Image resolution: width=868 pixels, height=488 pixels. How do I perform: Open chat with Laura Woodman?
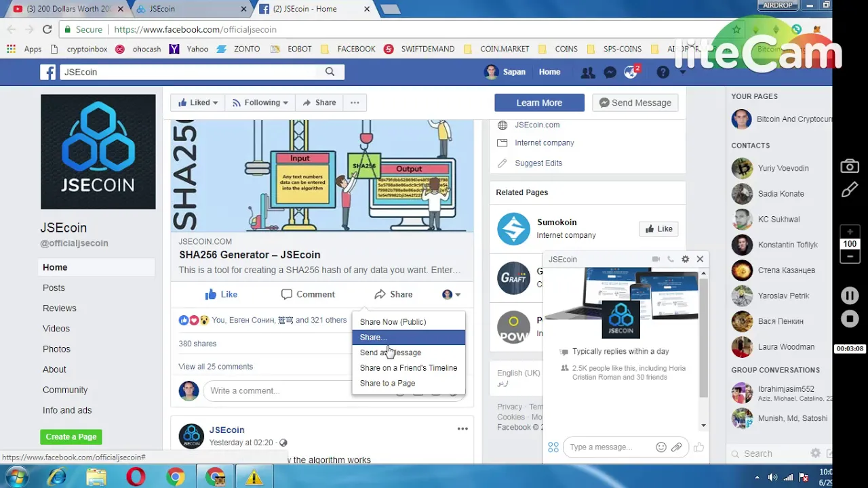pyautogui.click(x=779, y=347)
